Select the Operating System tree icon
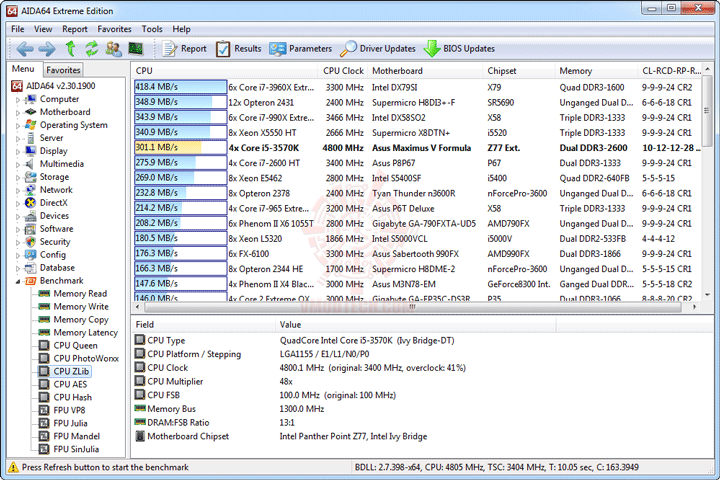 point(31,125)
